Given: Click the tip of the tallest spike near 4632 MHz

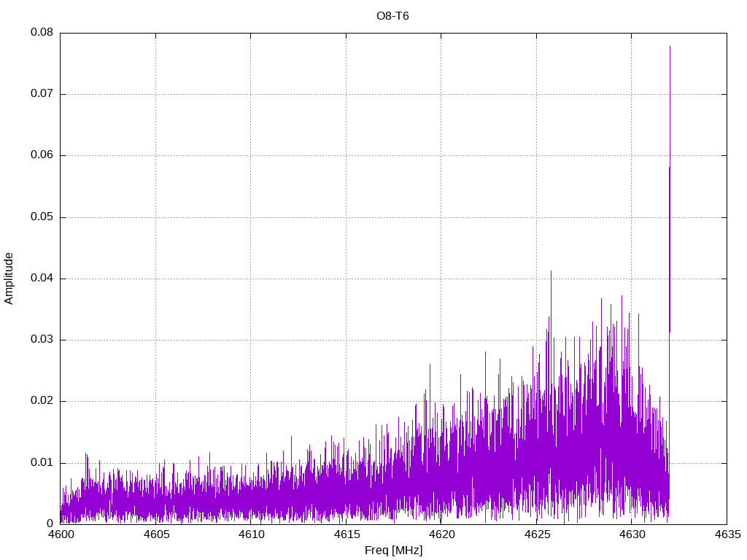Looking at the screenshot, I should tap(670, 47).
